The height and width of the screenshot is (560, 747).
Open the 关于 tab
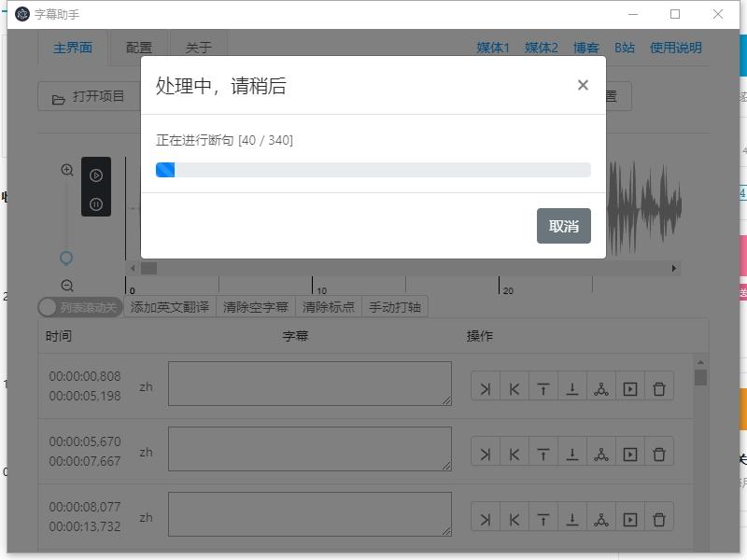(x=198, y=48)
